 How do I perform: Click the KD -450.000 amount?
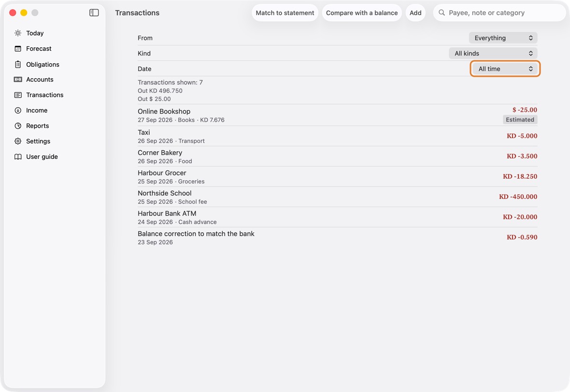518,197
